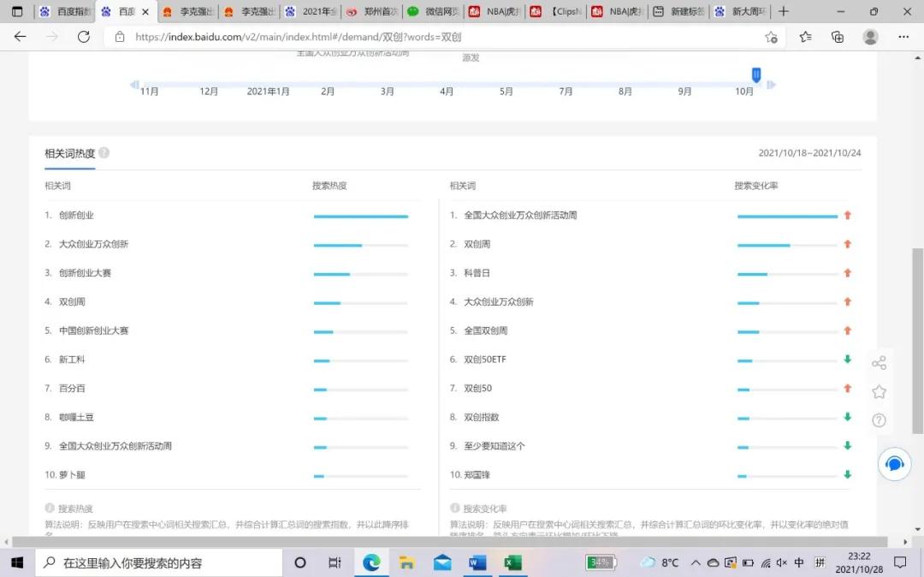Click the browser back arrow
924x577 pixels.
tap(20, 37)
